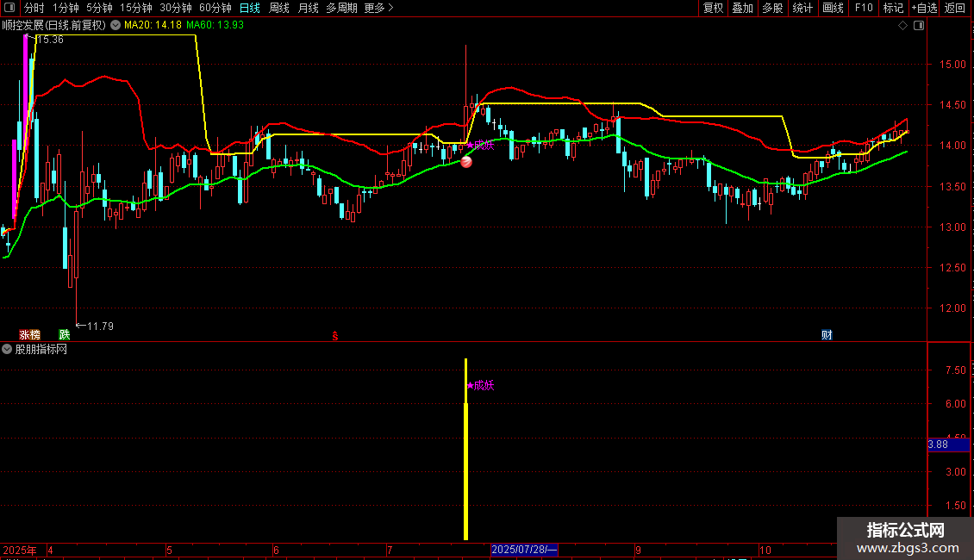
Task: Add stock via +自选 button
Action: pyautogui.click(x=924, y=8)
